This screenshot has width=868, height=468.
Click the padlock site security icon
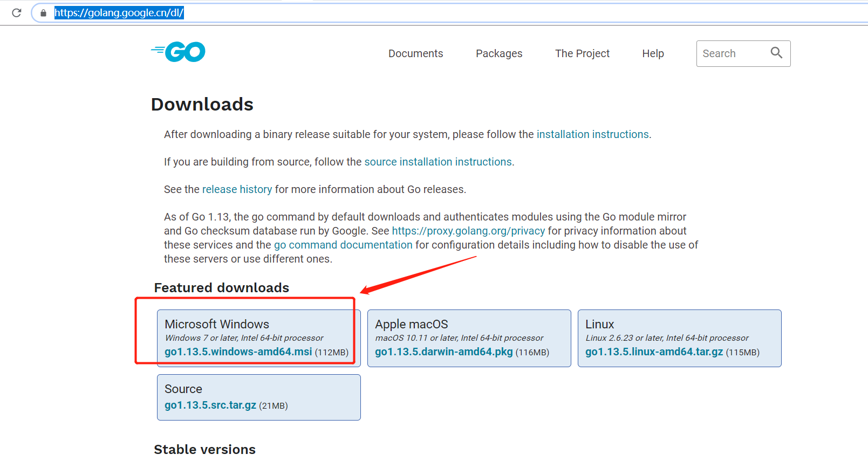[x=44, y=13]
